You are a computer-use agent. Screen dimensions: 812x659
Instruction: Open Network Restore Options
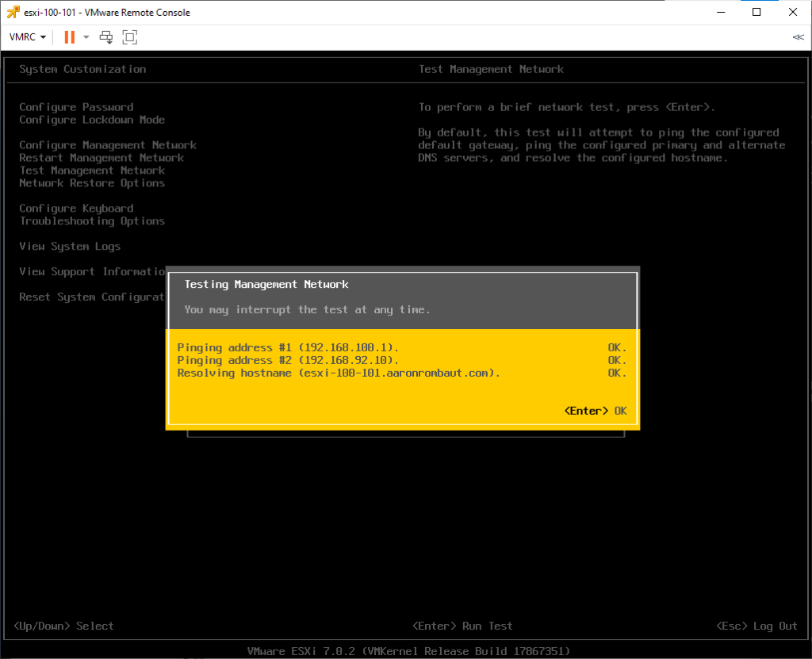click(x=92, y=183)
